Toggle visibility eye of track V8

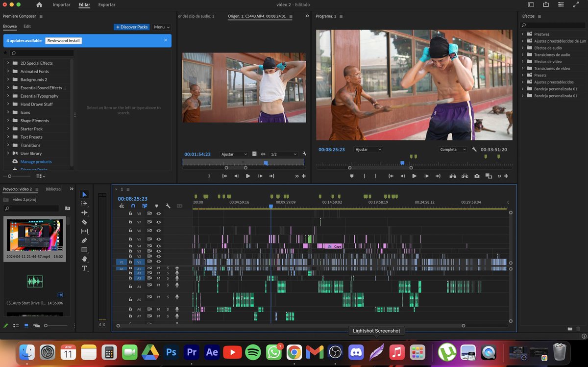tap(159, 213)
